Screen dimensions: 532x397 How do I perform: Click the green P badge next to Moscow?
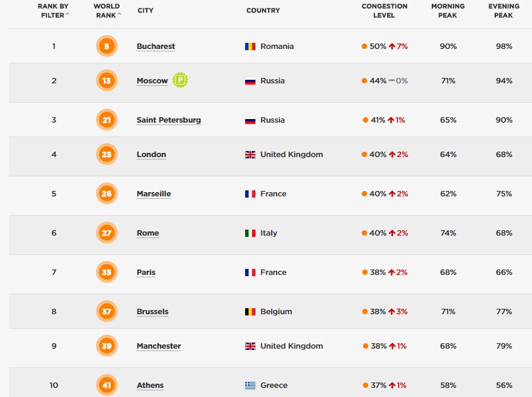[x=180, y=80]
